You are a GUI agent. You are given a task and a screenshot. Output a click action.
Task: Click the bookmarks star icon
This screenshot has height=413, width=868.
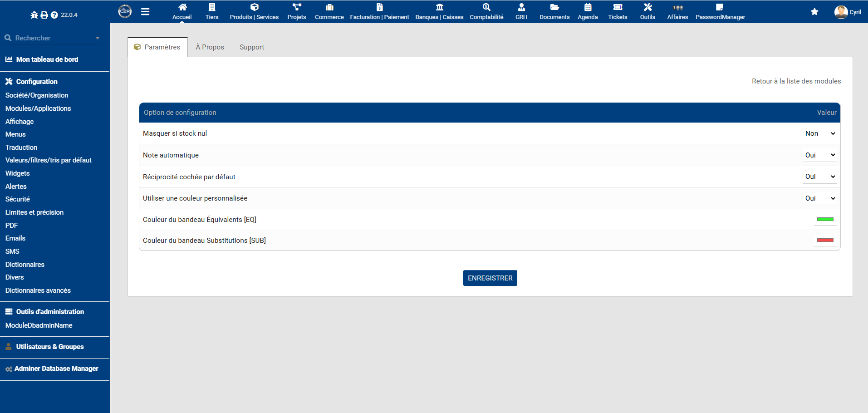(x=814, y=12)
